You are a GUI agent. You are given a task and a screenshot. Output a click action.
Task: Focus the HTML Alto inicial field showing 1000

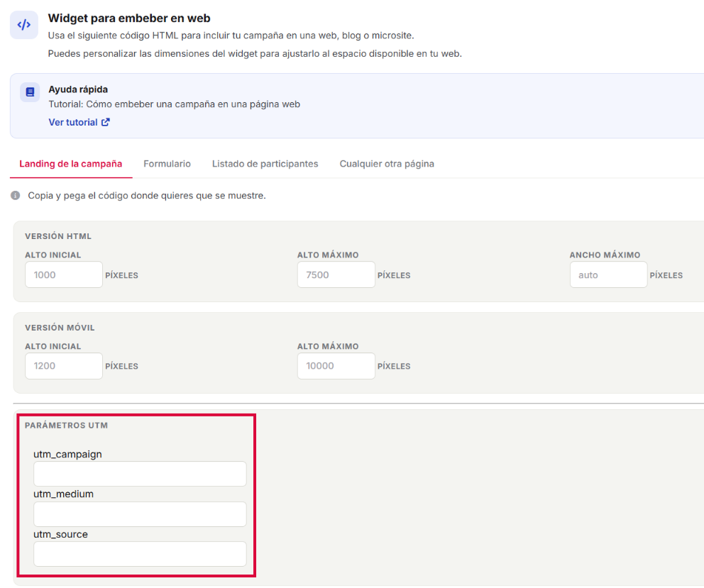pyautogui.click(x=64, y=274)
